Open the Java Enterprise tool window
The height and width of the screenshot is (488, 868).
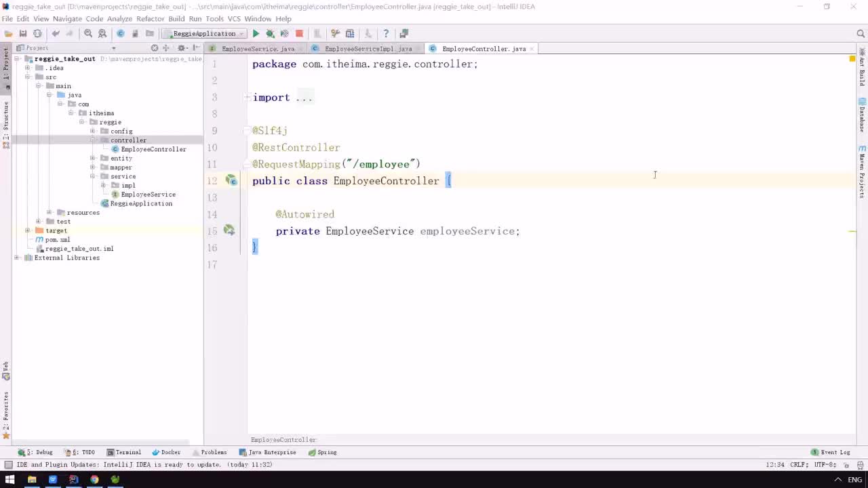pos(267,452)
